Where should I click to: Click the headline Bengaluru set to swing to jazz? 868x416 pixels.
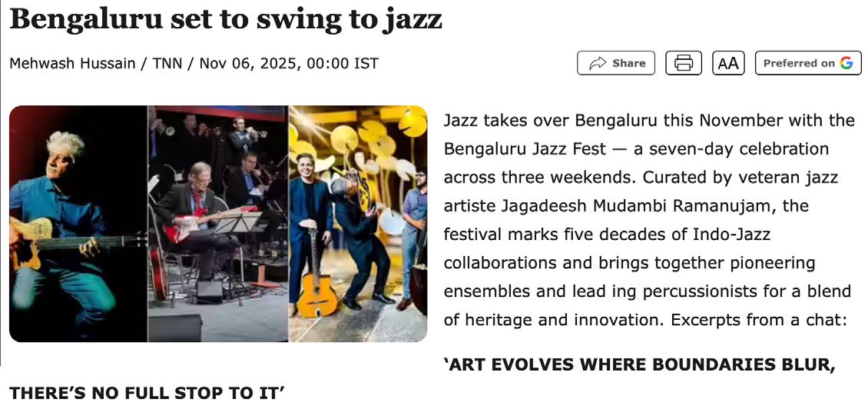tap(226, 18)
